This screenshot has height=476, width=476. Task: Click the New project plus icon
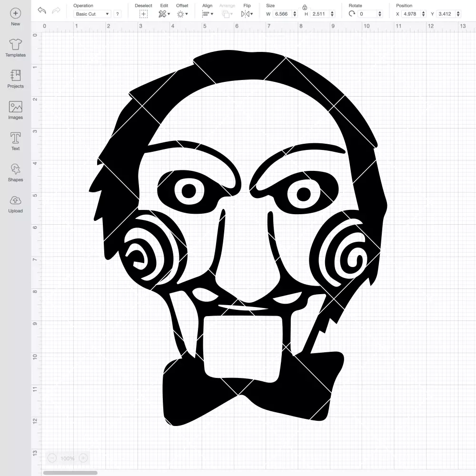(x=16, y=13)
